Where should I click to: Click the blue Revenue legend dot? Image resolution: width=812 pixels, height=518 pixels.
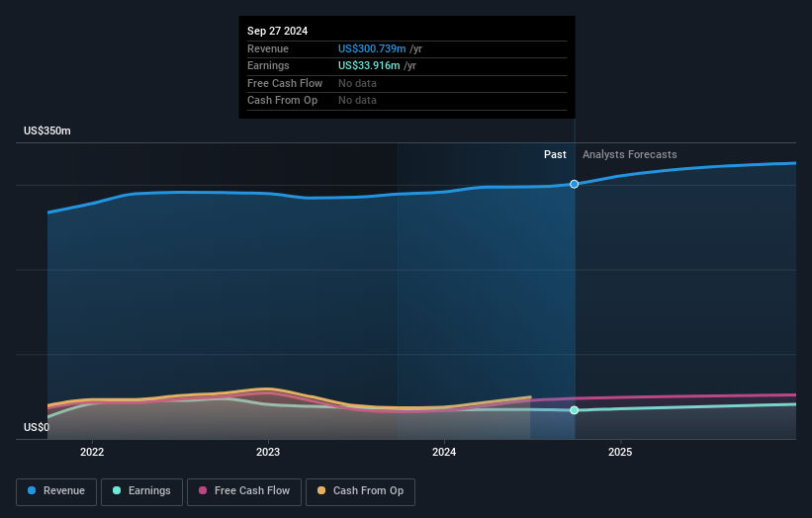pyautogui.click(x=32, y=490)
